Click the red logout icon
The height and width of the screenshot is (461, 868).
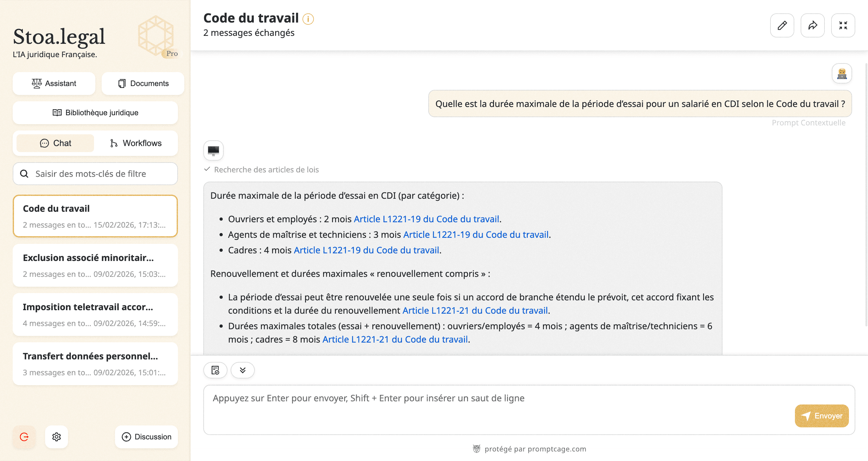(x=24, y=437)
